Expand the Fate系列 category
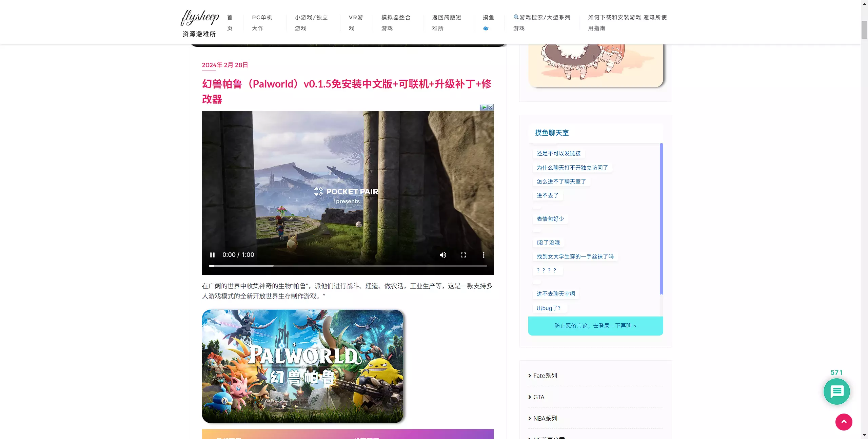Viewport: 868px width, 439px height. coord(545,376)
